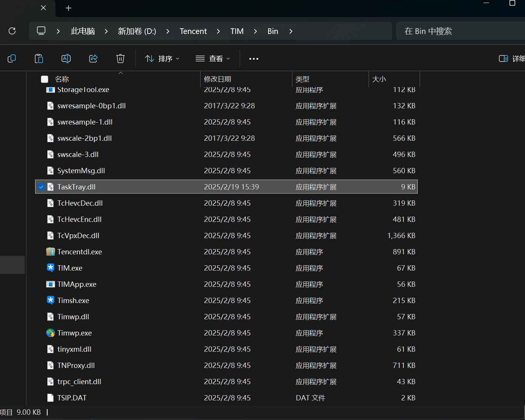The width and height of the screenshot is (525, 420).
Task: Click the StorageTool.exe file icon
Action: [50, 90]
